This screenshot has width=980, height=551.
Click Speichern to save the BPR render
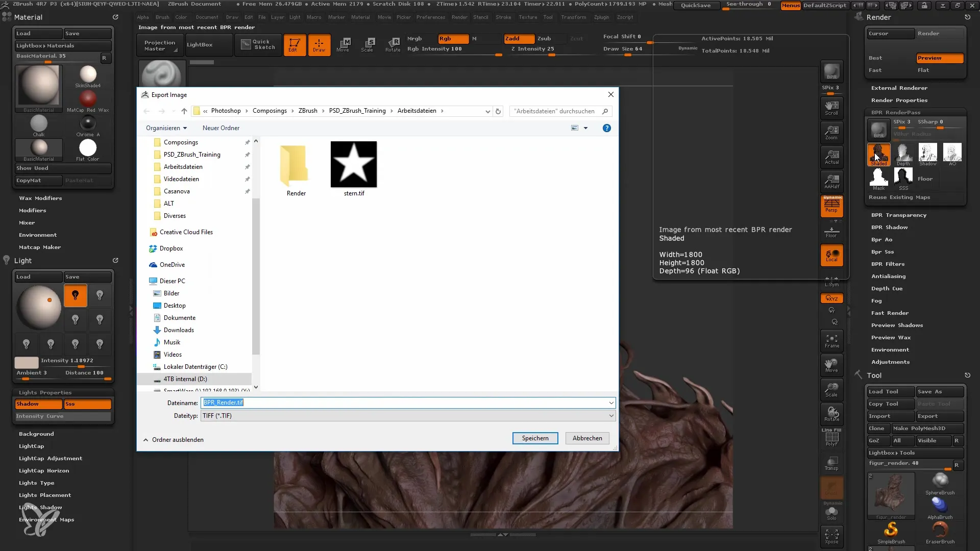tap(535, 438)
